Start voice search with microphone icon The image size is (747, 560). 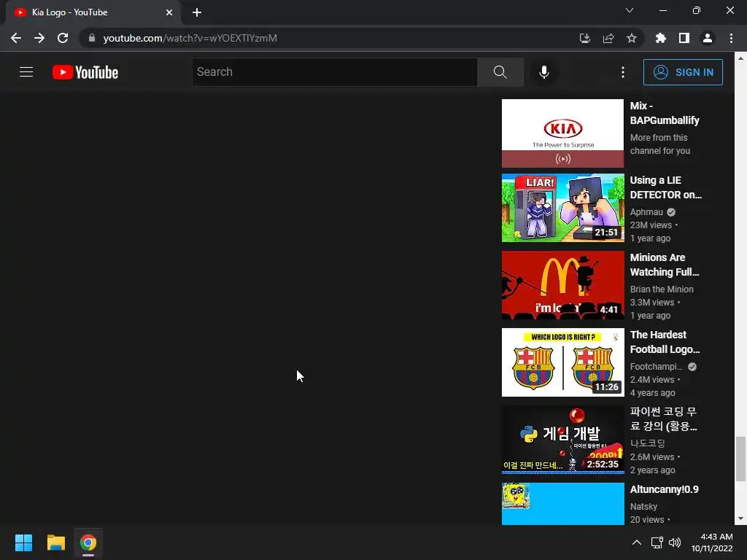click(544, 72)
